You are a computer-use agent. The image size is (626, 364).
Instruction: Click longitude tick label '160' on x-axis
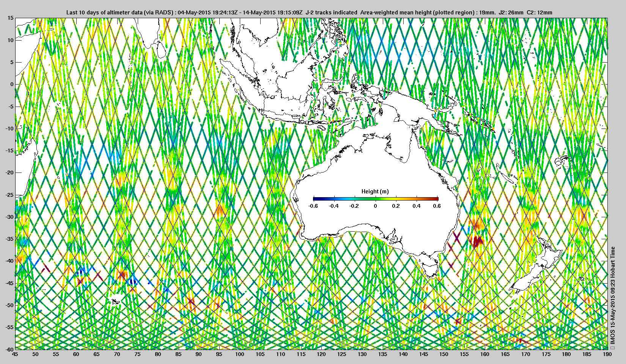pos(484,355)
